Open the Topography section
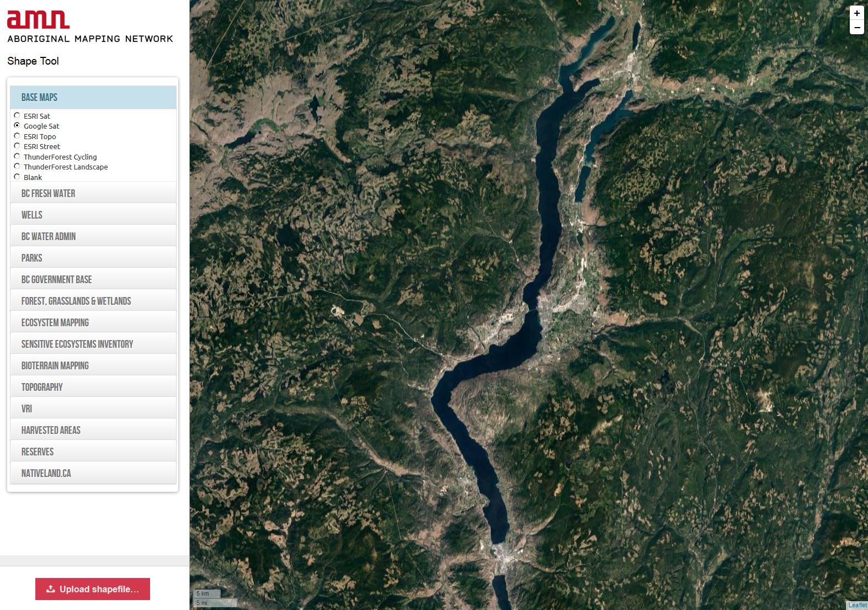The image size is (868, 610). 93,387
